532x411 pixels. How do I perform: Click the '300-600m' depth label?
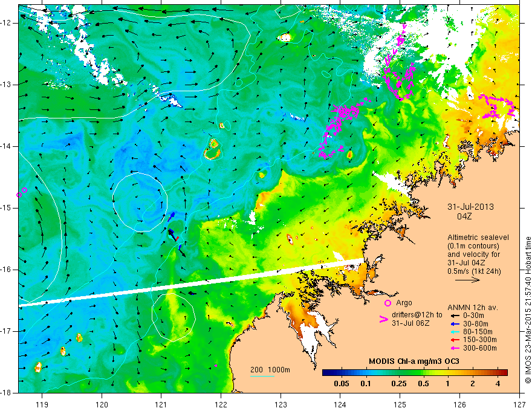[480, 348]
